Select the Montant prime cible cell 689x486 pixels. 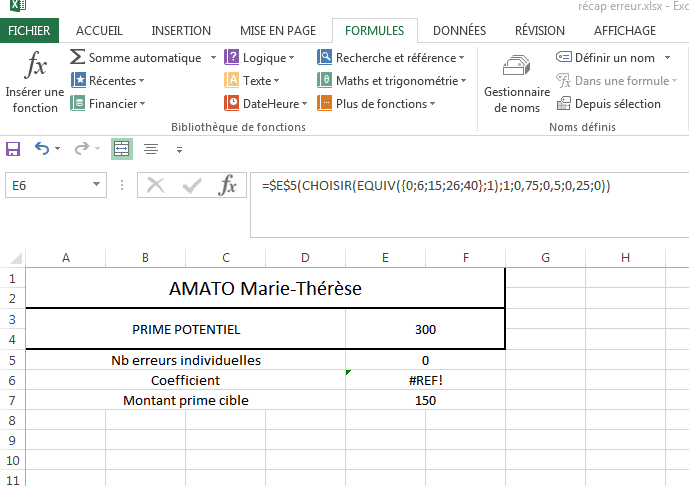pyautogui.click(x=186, y=400)
